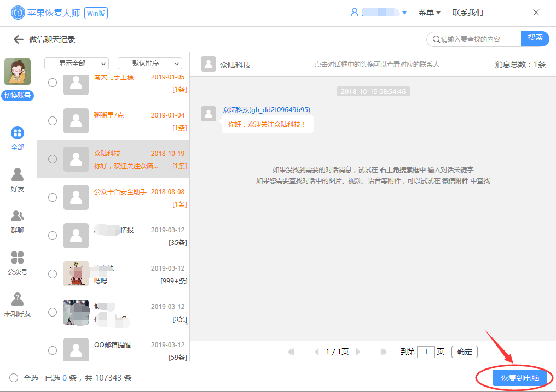
Task: Click the photo avatar of the 3条 chat
Action: 76,312
